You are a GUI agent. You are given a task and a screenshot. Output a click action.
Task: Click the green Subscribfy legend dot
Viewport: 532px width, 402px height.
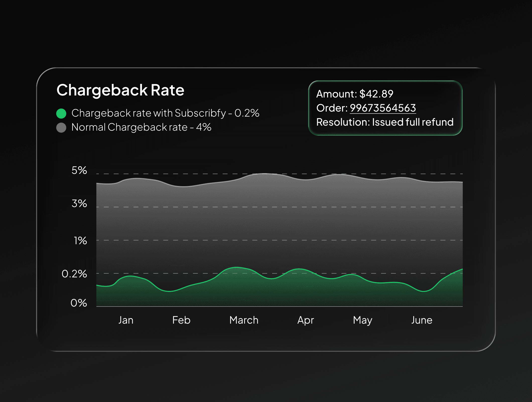pos(61,113)
